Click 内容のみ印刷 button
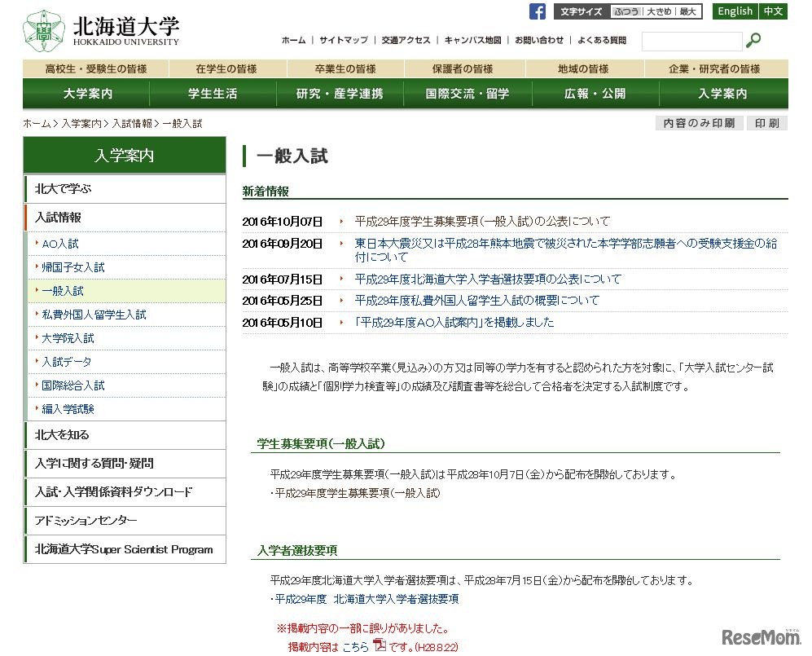812x656 pixels. [699, 123]
